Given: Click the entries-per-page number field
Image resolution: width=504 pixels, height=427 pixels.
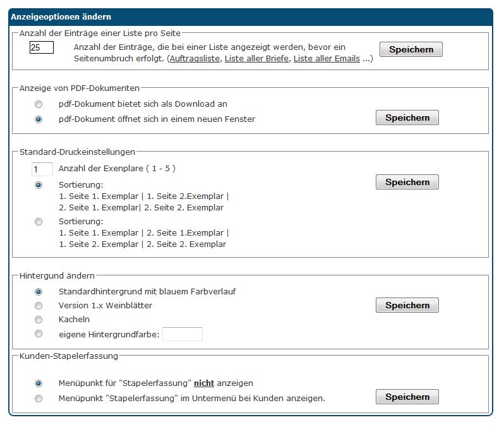Looking at the screenshot, I should click(x=42, y=47).
